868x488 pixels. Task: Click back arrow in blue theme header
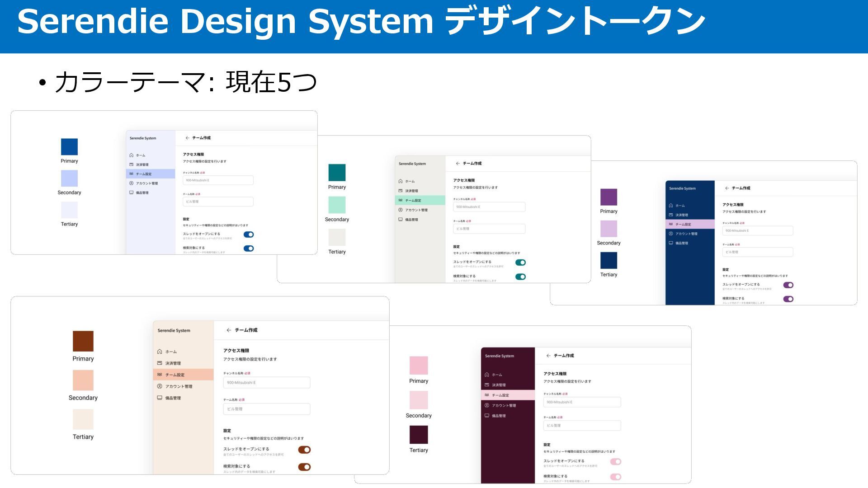(x=187, y=138)
